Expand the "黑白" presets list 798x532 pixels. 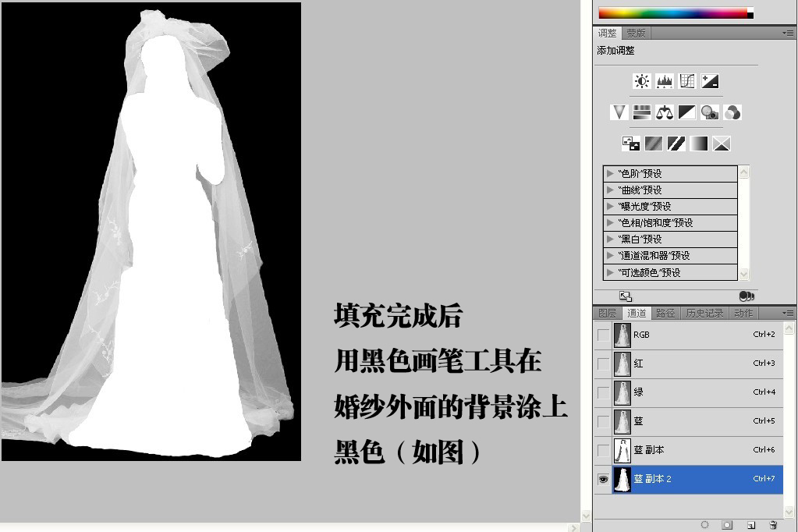coord(610,239)
